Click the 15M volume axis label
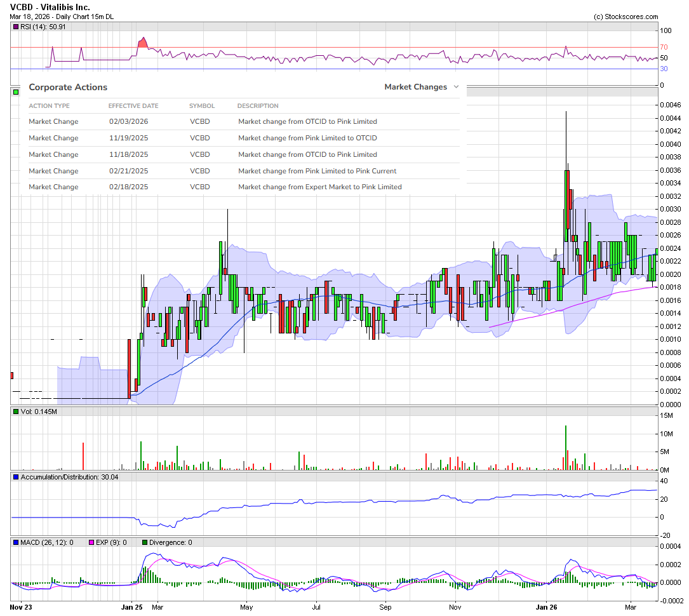 (x=666, y=416)
